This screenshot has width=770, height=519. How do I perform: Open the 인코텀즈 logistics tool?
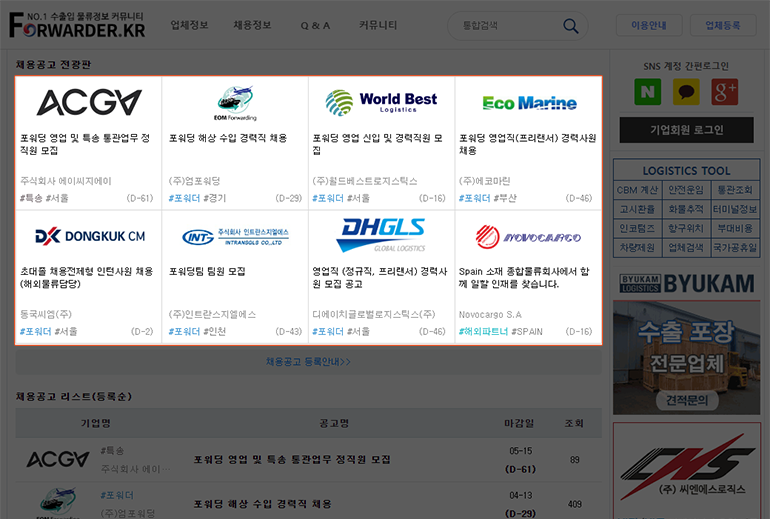click(x=637, y=228)
